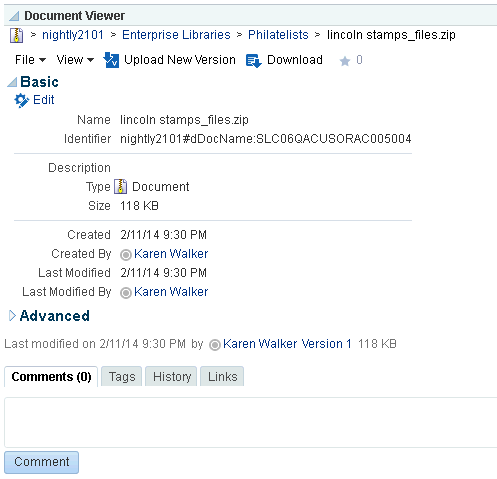Click the Upload New Version icon
Screen dimensions: 497x479
click(111, 60)
